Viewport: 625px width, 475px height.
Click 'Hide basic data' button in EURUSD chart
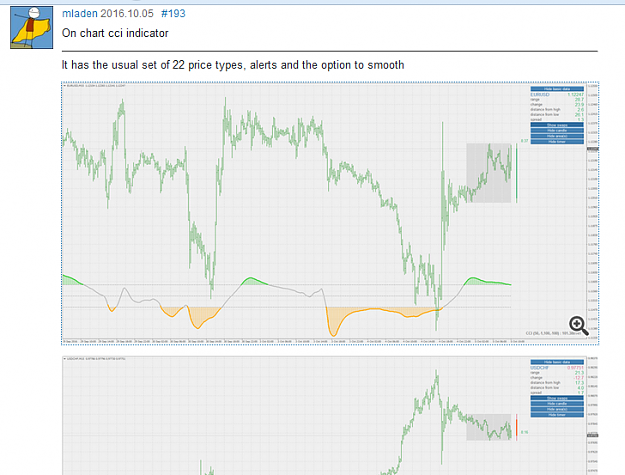tap(557, 89)
